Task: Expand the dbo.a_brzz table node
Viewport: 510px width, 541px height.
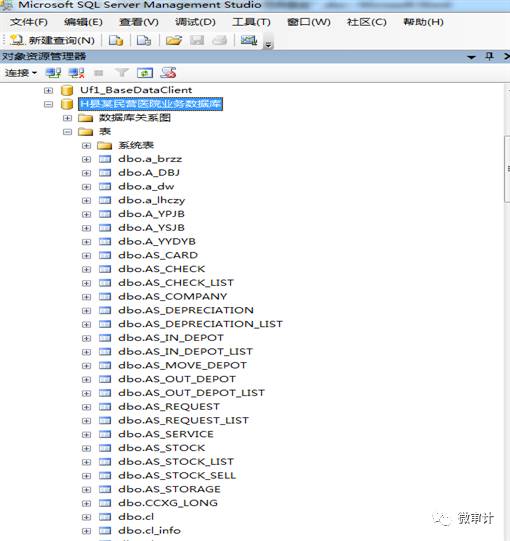Action: click(x=86, y=159)
